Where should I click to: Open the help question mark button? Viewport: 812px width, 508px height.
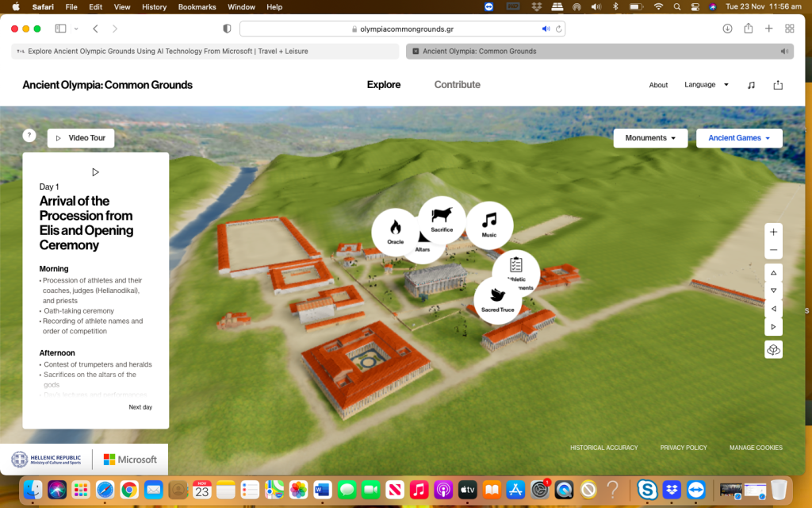click(29, 135)
